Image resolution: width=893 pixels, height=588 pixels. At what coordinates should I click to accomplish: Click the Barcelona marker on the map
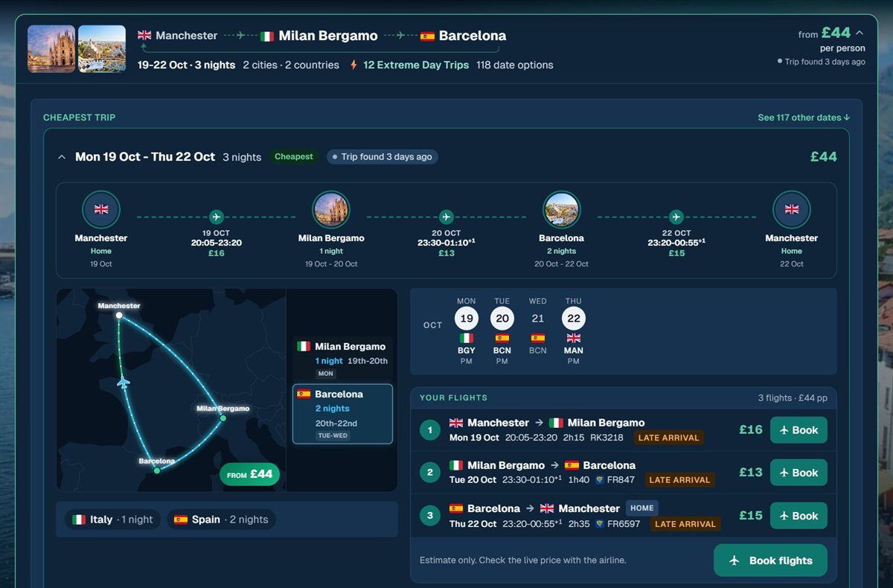point(157,470)
